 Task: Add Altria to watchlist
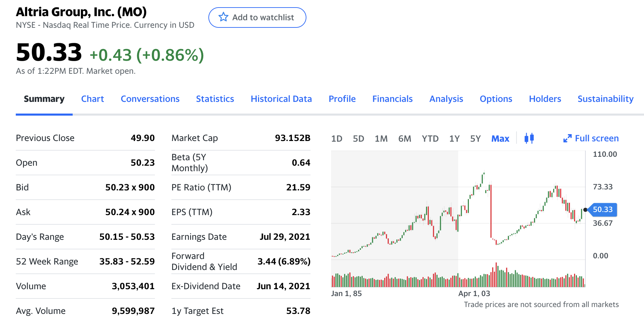pyautogui.click(x=257, y=17)
